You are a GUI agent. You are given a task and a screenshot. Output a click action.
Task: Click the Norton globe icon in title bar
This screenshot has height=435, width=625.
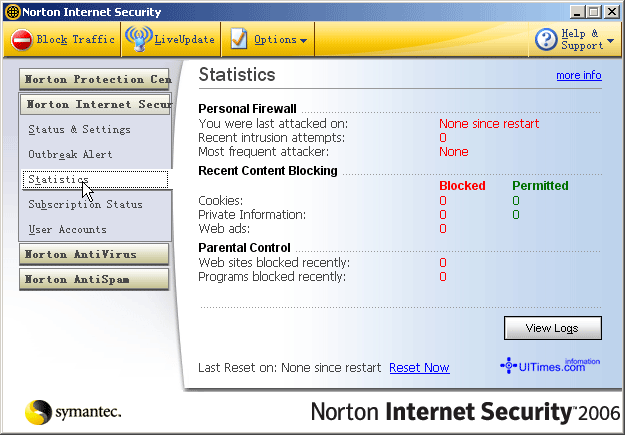click(x=12, y=12)
